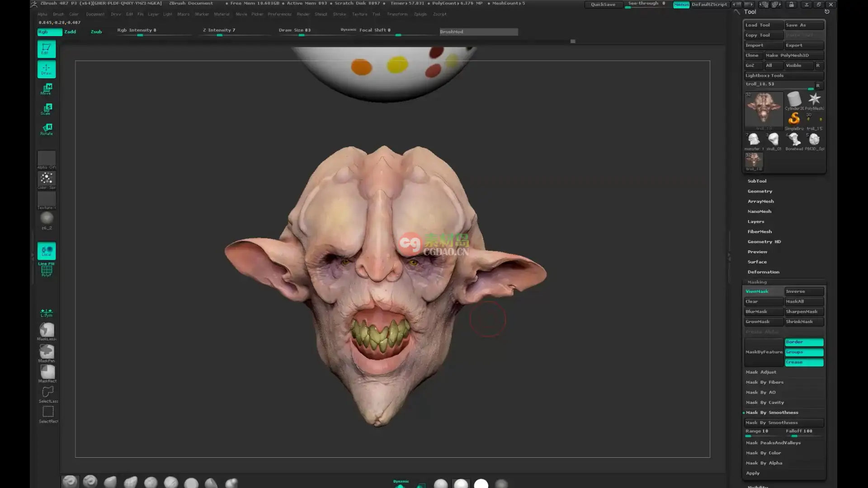Open the Render menu
868x488 pixels.
coord(303,14)
